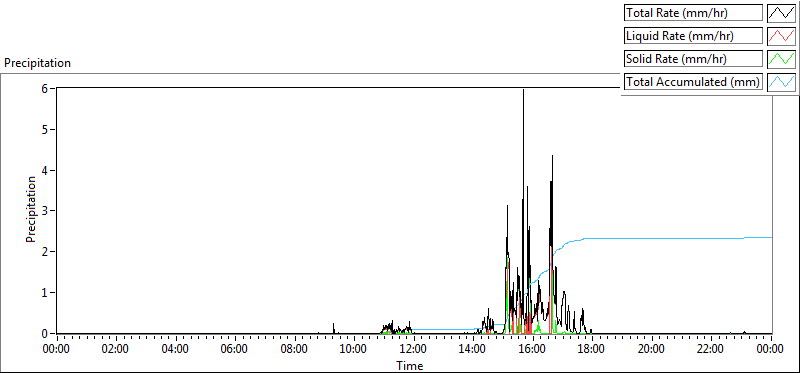This screenshot has height=373, width=800.
Task: Click the vertical Precipitation axis title
Action: tap(31, 209)
